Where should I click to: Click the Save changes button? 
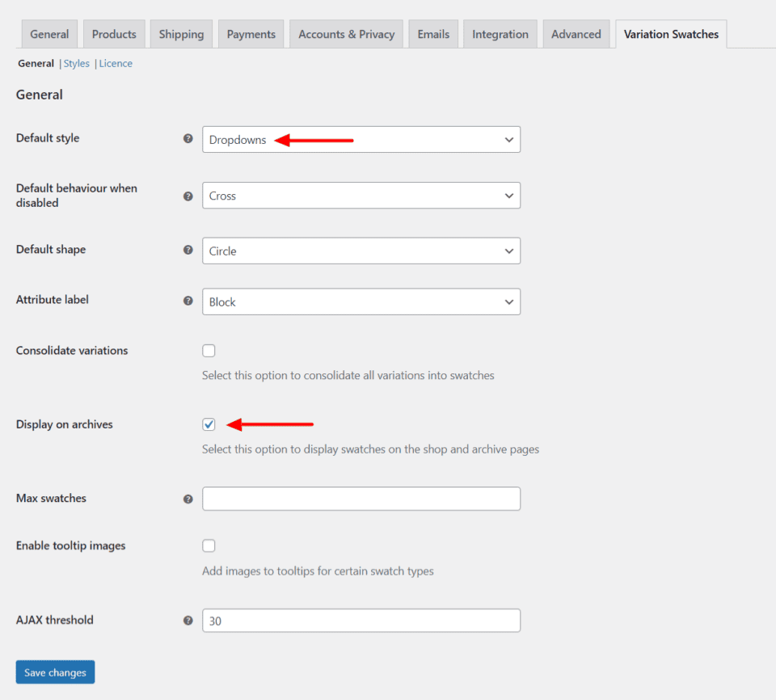click(x=55, y=672)
